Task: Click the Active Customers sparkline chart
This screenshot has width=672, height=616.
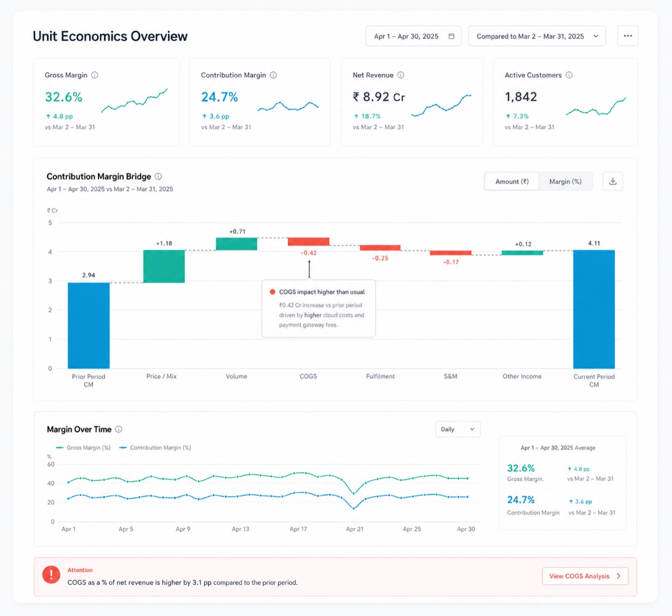Action: (596, 106)
